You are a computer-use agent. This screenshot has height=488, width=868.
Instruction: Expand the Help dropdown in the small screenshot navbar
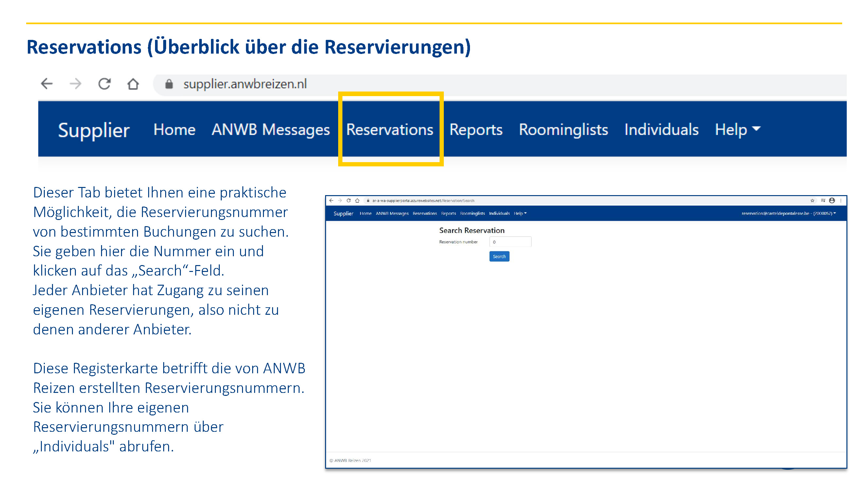point(520,213)
